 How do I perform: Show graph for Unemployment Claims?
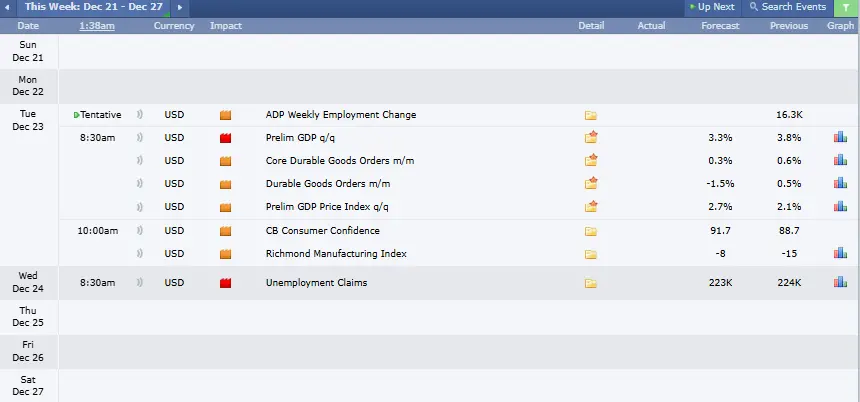coord(840,282)
